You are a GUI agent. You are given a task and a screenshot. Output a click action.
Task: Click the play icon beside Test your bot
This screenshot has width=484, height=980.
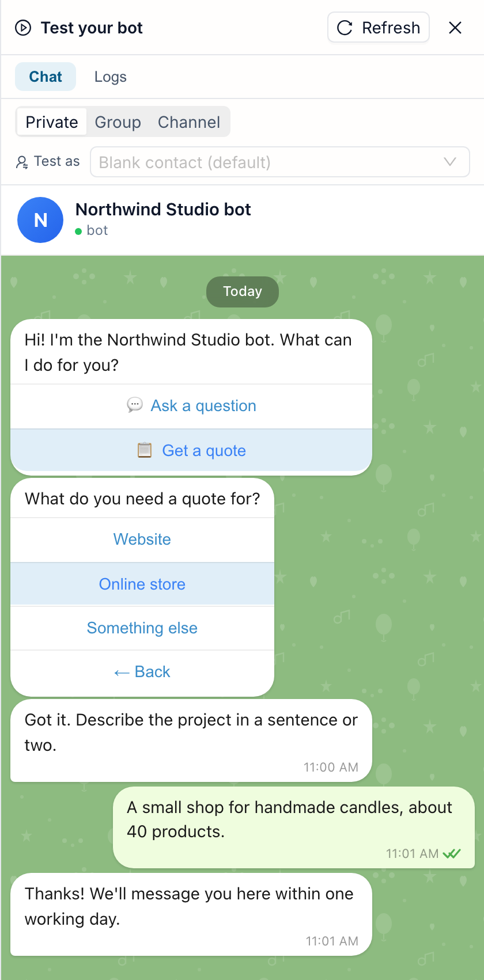[23, 28]
